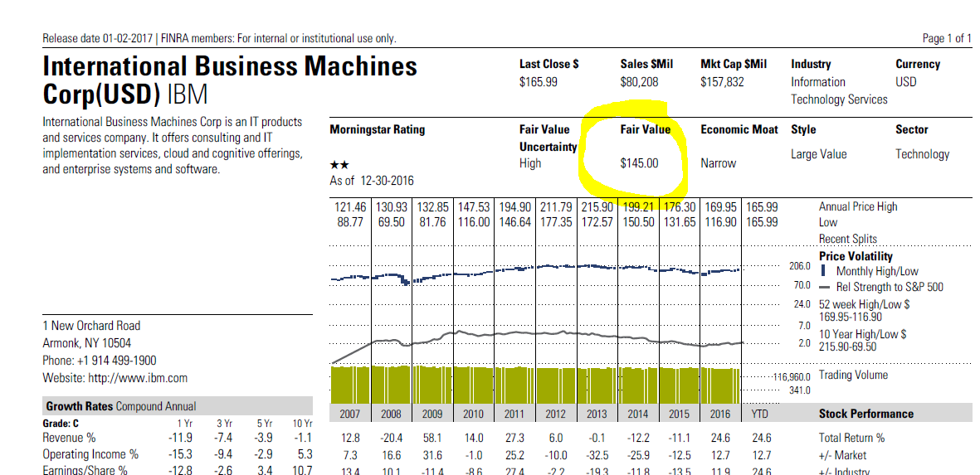980x475 pixels.
Task: Select the 2007 year column header
Action: (x=349, y=414)
